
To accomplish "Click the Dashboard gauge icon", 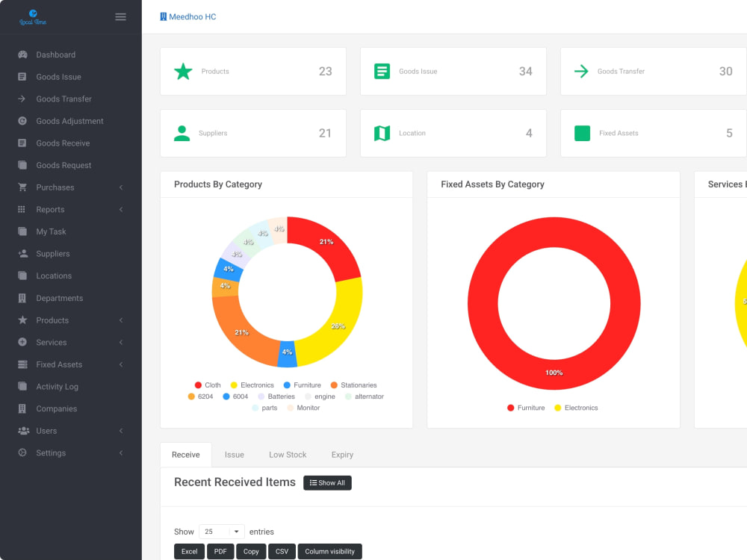I will click(22, 55).
